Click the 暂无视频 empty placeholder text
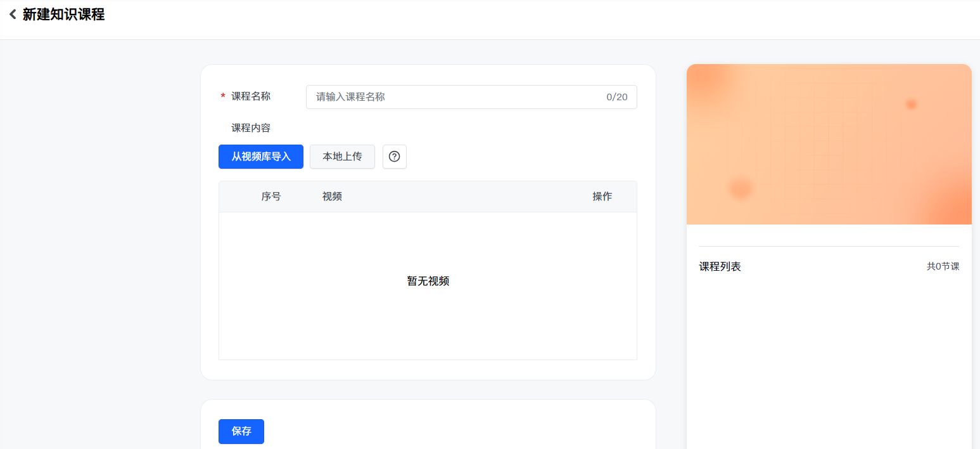980x449 pixels. (428, 281)
